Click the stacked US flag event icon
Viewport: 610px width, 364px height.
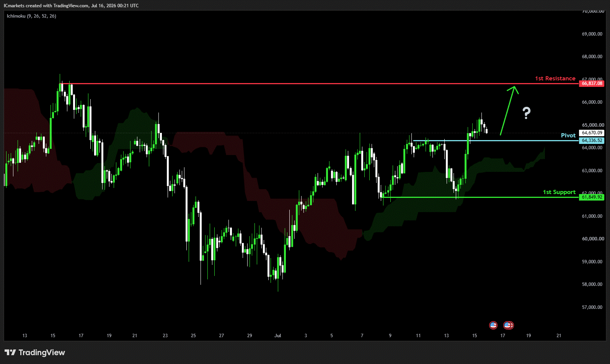(x=509, y=325)
